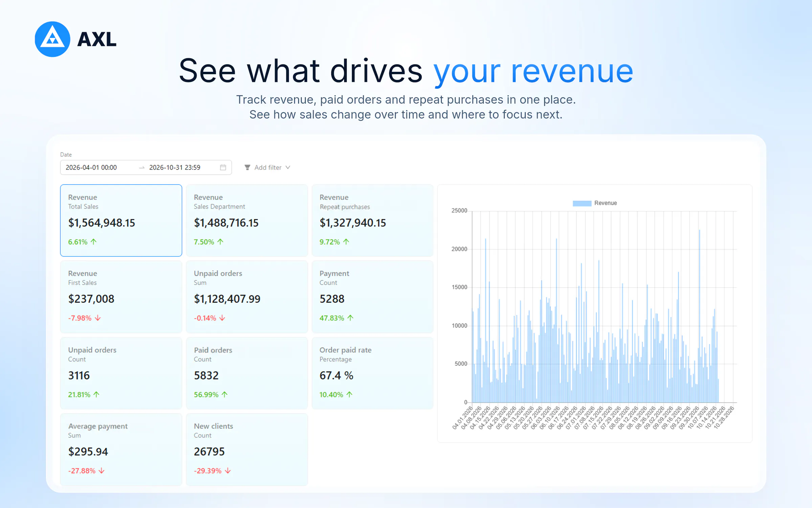Image resolution: width=812 pixels, height=508 pixels.
Task: Open the calendar icon in date range
Action: [223, 167]
